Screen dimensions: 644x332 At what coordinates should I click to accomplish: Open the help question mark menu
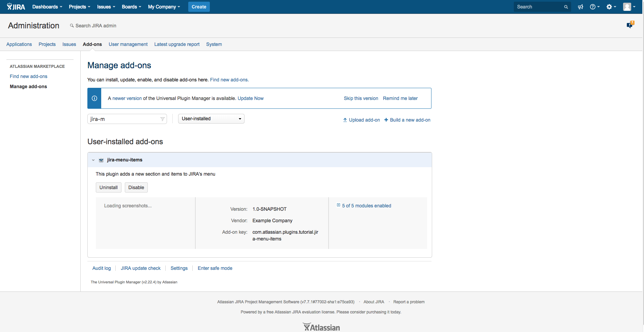coord(594,7)
